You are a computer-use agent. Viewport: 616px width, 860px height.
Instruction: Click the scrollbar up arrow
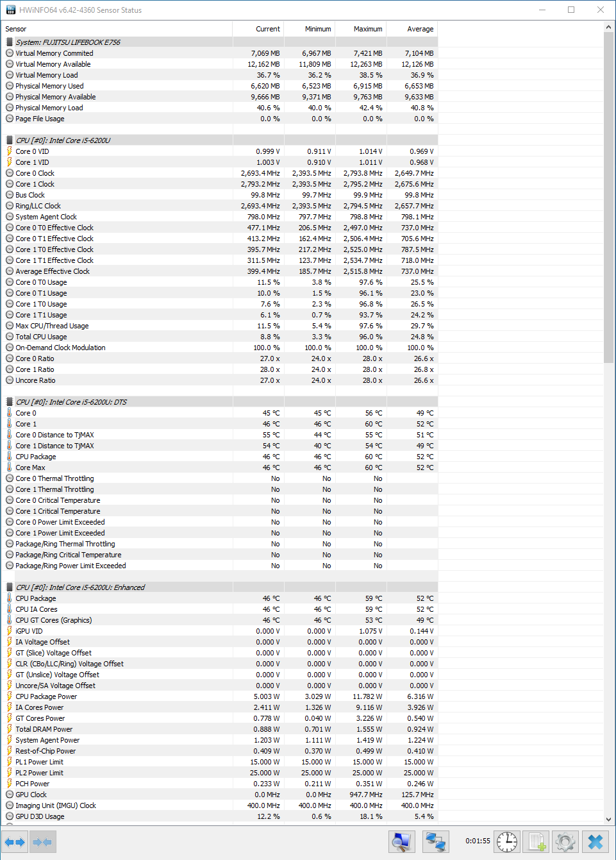[x=609, y=27]
